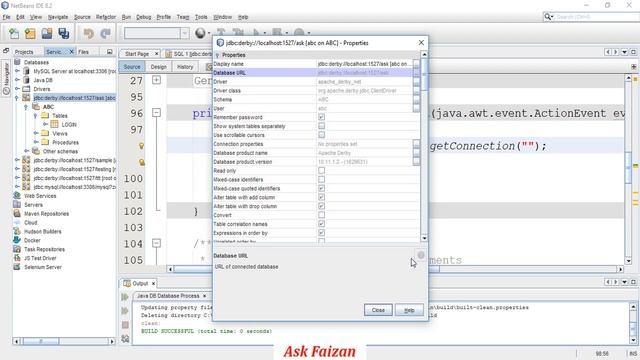Select the Database URL property row
Image resolution: width=640 pixels, height=360 pixels.
point(316,73)
